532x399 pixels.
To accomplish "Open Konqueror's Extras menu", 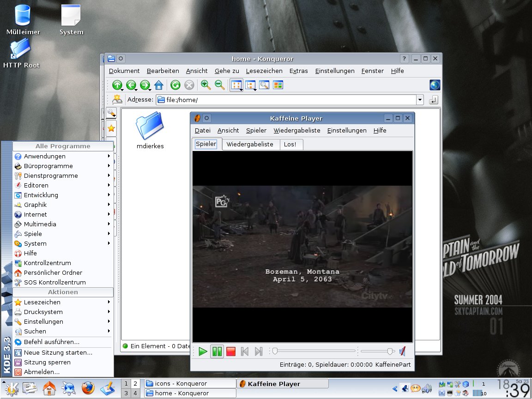I will click(x=299, y=71).
